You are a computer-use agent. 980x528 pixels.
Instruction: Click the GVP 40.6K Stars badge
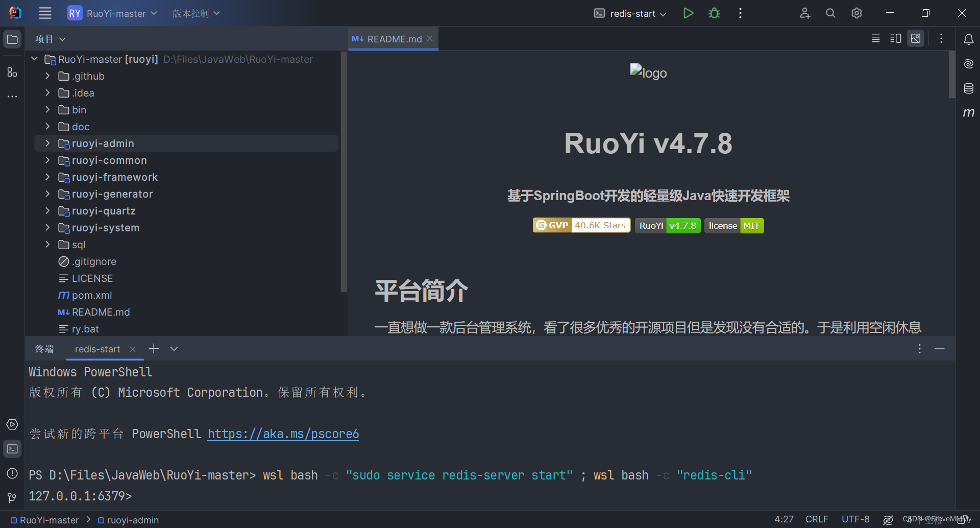point(581,225)
